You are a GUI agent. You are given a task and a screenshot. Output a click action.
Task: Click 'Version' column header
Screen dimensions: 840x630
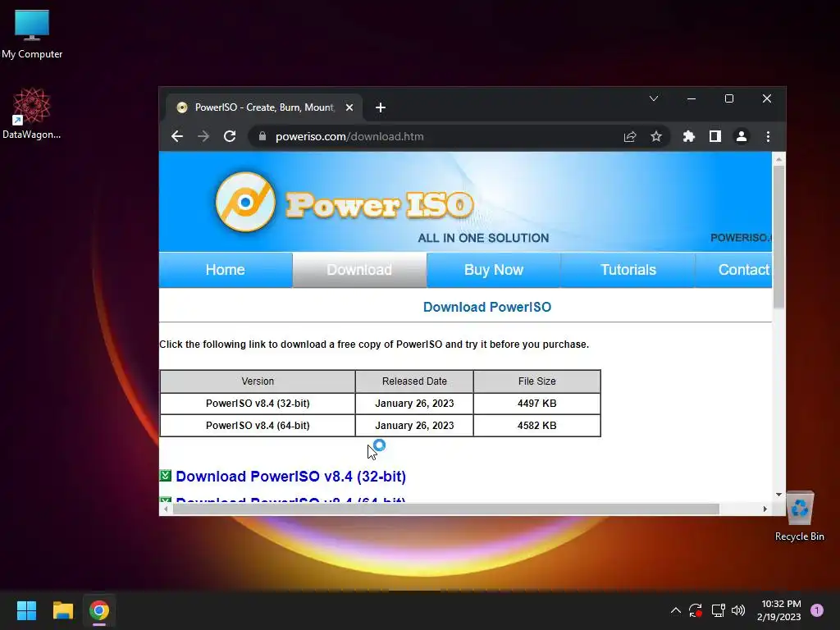(x=258, y=381)
